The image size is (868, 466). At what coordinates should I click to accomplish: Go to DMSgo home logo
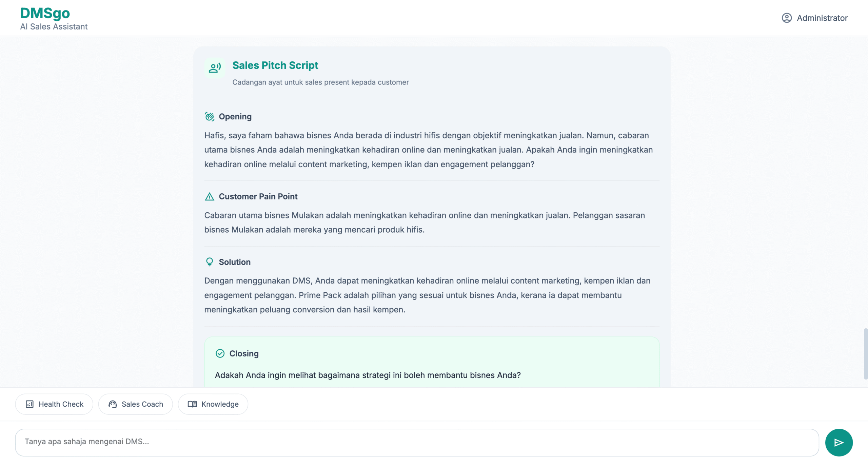point(45,13)
